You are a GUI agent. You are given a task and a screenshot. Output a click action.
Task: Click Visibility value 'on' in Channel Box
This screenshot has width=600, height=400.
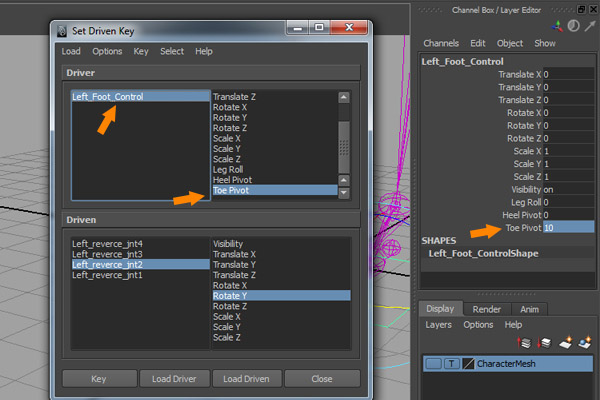click(568, 189)
